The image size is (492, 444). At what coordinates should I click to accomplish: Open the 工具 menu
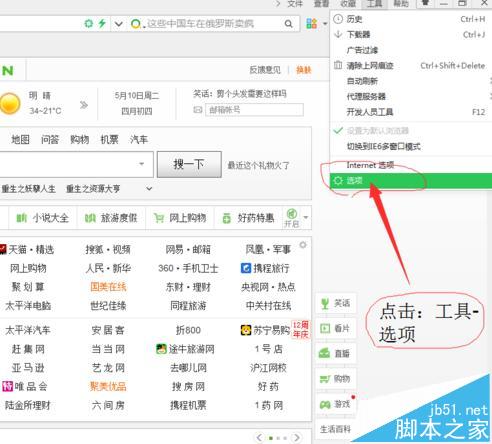pos(375,4)
